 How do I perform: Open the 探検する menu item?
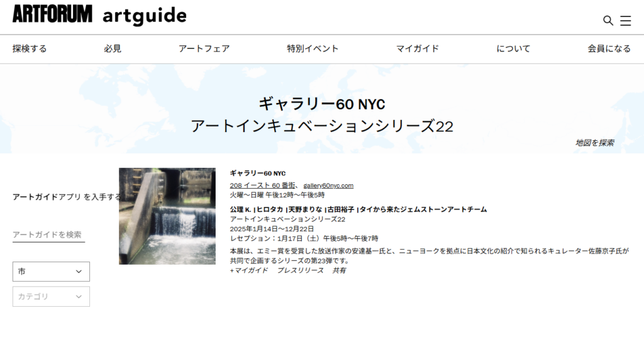[x=30, y=48]
